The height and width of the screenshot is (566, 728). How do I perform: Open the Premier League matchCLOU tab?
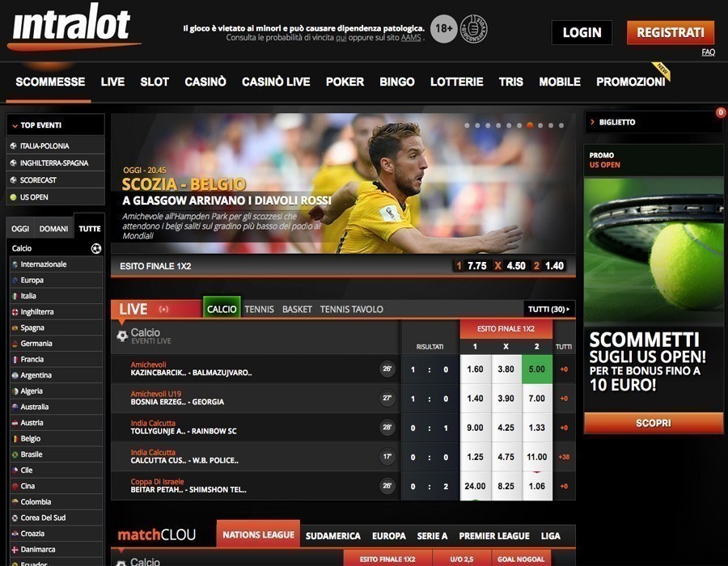coord(494,536)
